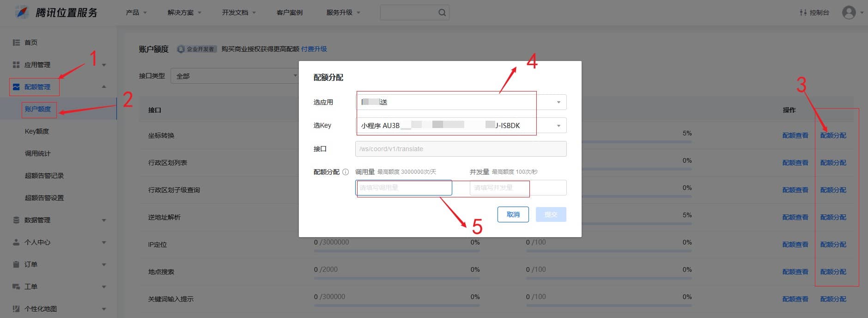Image resolution: width=868 pixels, height=318 pixels.
Task: Click the 个人中心 person icon
Action: coord(16,242)
